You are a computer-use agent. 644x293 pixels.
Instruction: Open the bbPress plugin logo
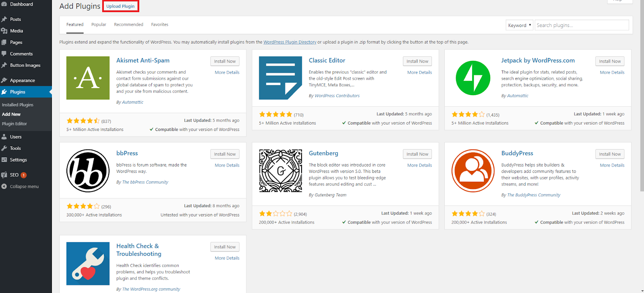click(x=88, y=171)
